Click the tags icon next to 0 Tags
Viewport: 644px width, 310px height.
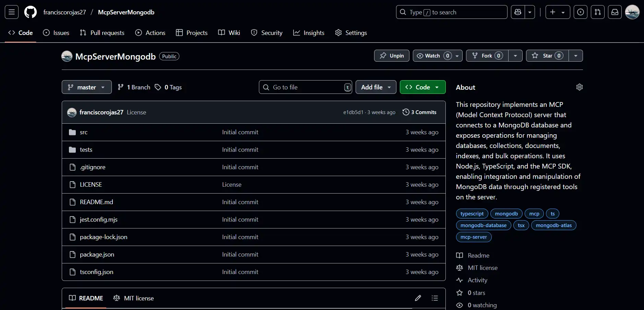pos(158,87)
